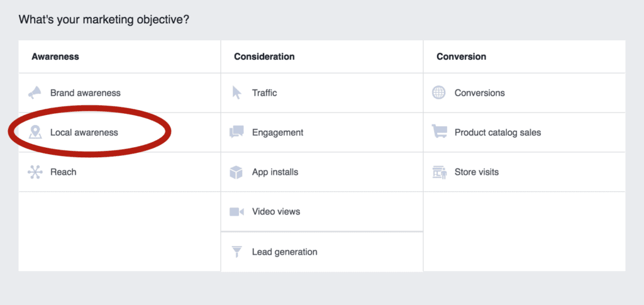Click the Video views camera icon
Screen dimensions: 644x305
(x=236, y=212)
